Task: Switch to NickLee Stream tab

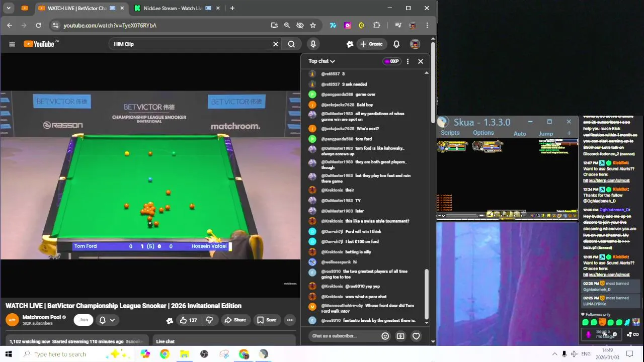Action: point(173,8)
